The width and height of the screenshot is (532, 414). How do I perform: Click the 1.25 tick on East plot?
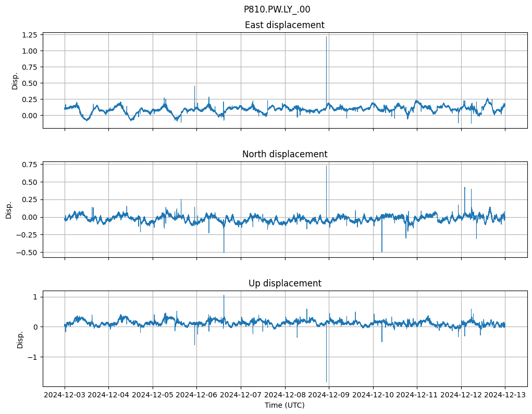tap(29, 35)
